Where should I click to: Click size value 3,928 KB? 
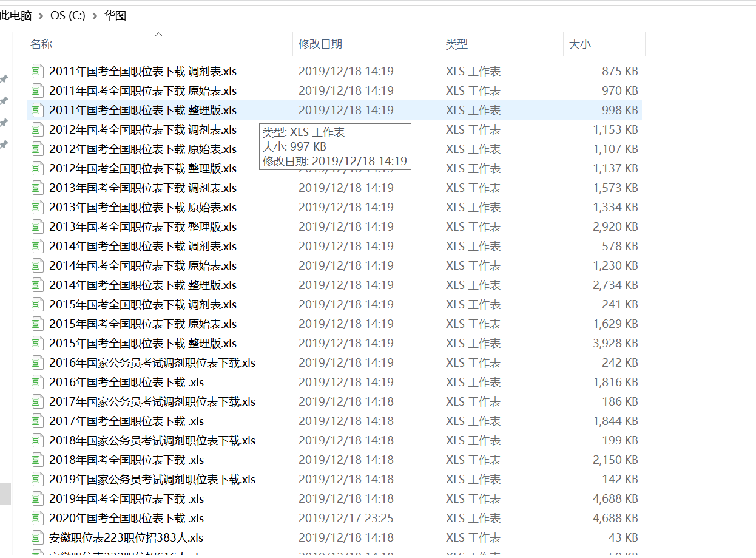[x=615, y=343]
